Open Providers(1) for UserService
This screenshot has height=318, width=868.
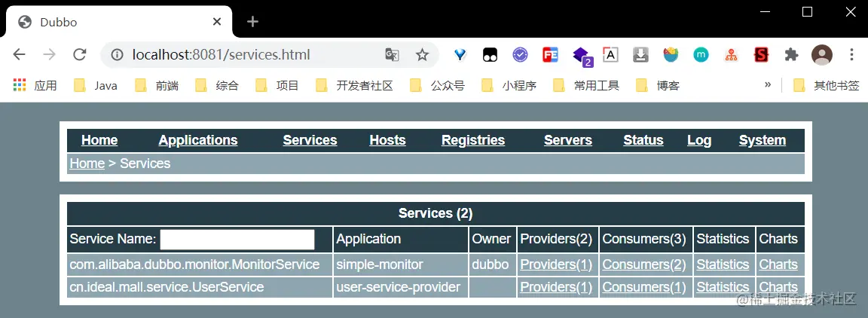pos(556,287)
